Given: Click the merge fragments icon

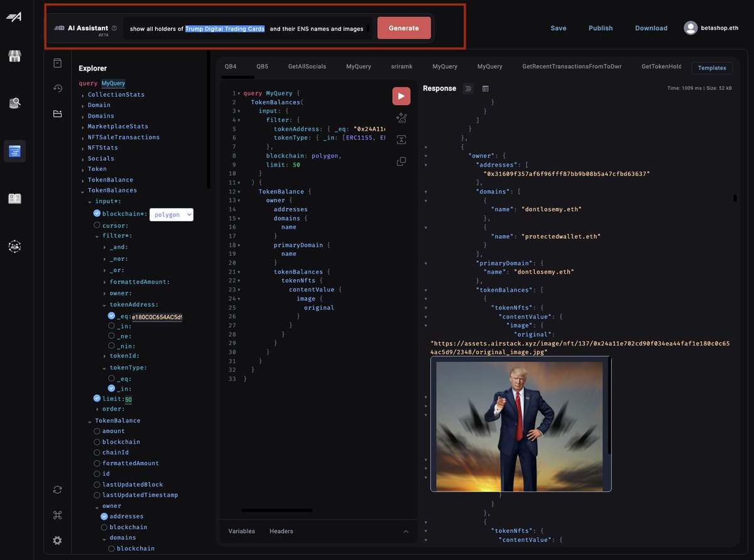Looking at the screenshot, I should [402, 140].
